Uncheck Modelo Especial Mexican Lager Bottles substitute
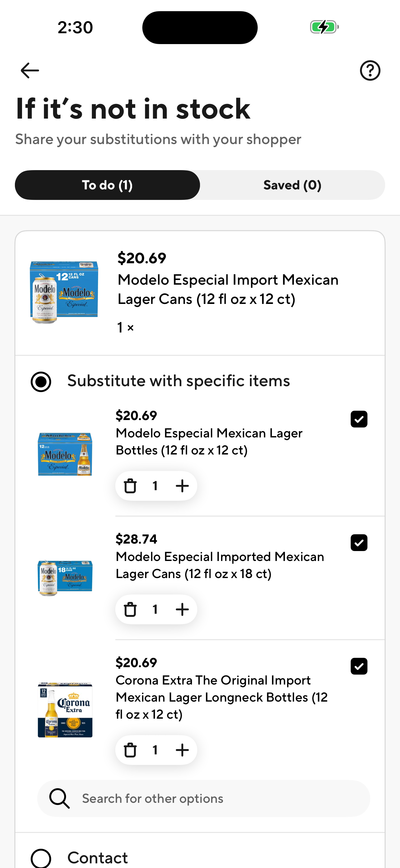The height and width of the screenshot is (868, 400). click(x=359, y=419)
